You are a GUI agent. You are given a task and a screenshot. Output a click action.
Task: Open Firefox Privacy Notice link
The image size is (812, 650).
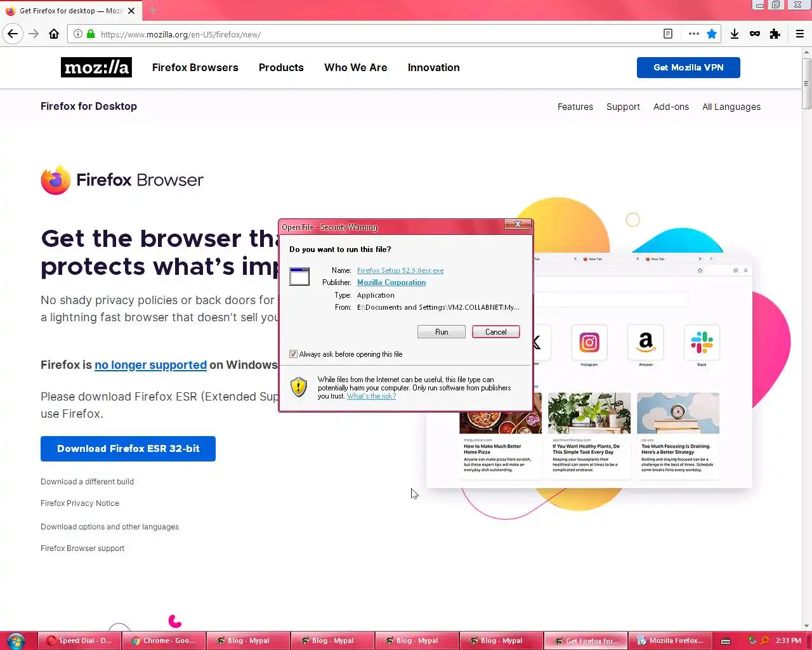pyautogui.click(x=80, y=503)
